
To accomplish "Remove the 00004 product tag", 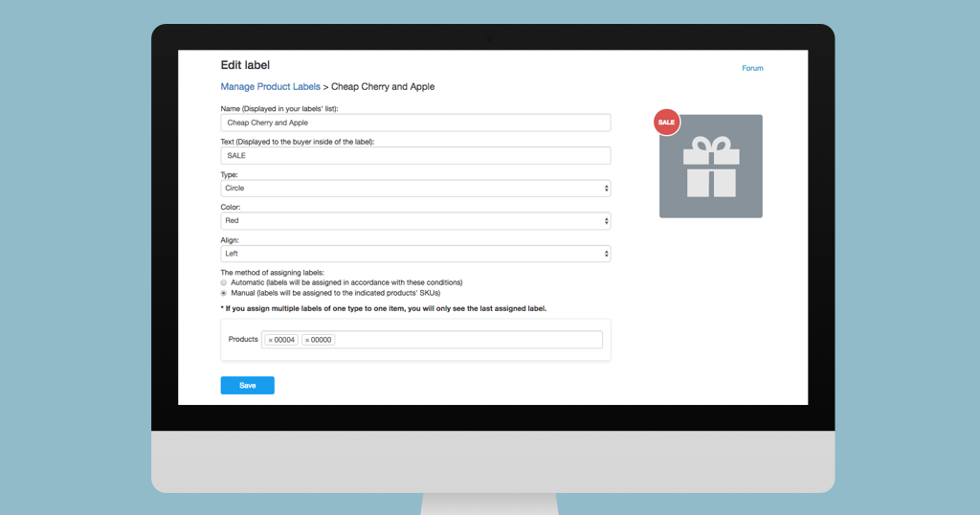I will pyautogui.click(x=271, y=340).
